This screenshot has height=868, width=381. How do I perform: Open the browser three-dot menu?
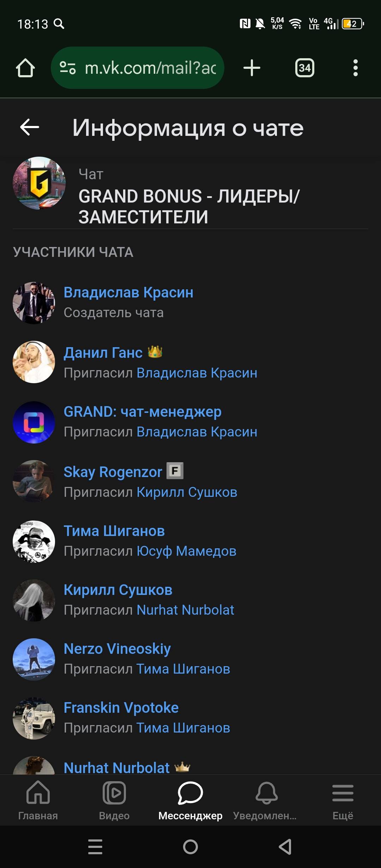[x=356, y=68]
